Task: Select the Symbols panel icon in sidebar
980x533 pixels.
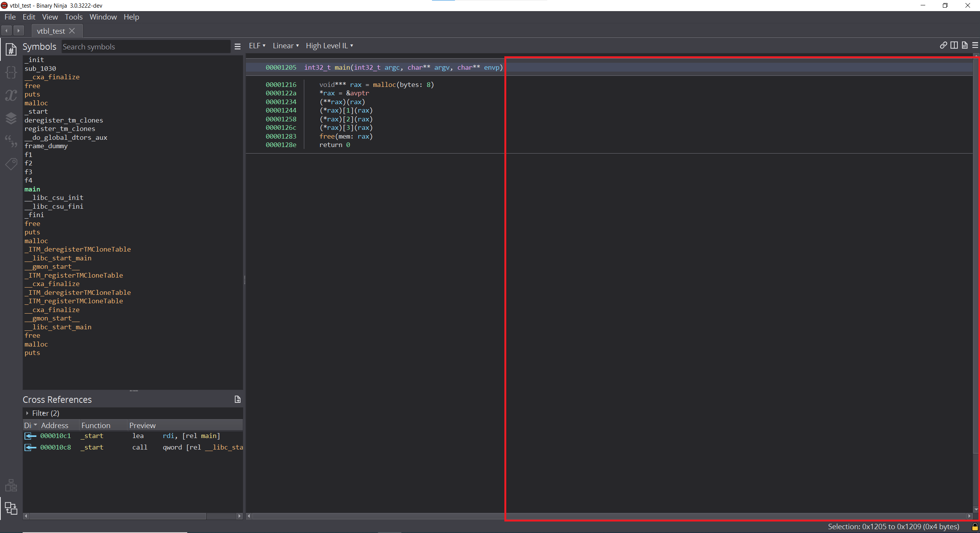Action: (x=11, y=49)
